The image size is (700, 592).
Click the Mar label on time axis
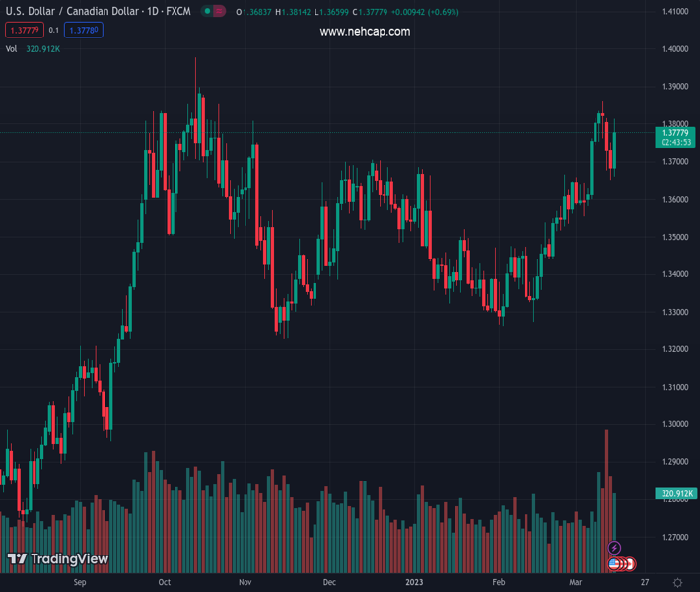[575, 583]
